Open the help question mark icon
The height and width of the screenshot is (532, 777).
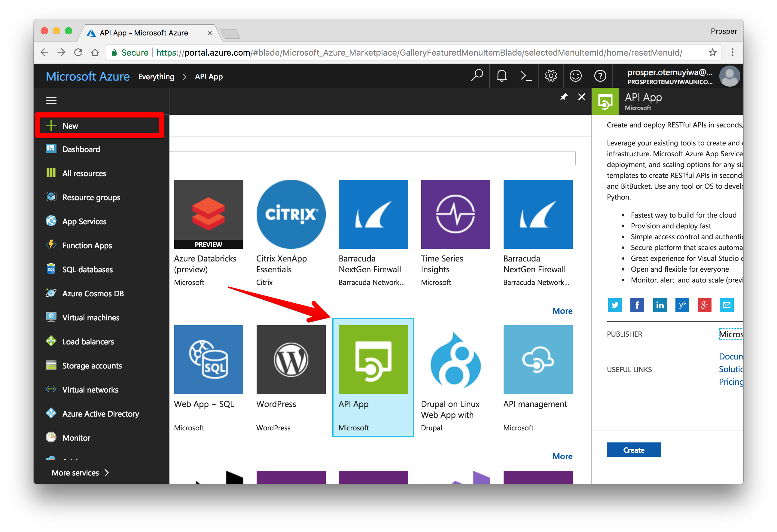click(600, 76)
